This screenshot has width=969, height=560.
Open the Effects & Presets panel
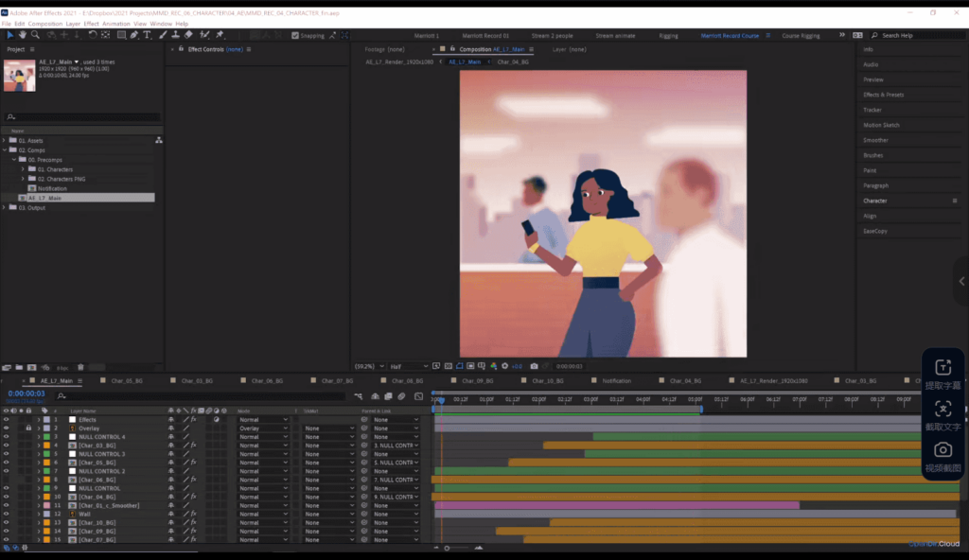(884, 96)
